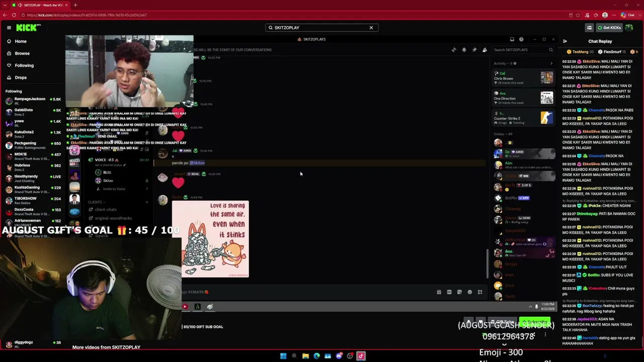Open timothyrandy channel marked LIVE
Viewport: 644px width, 362px height.
(x=33, y=178)
